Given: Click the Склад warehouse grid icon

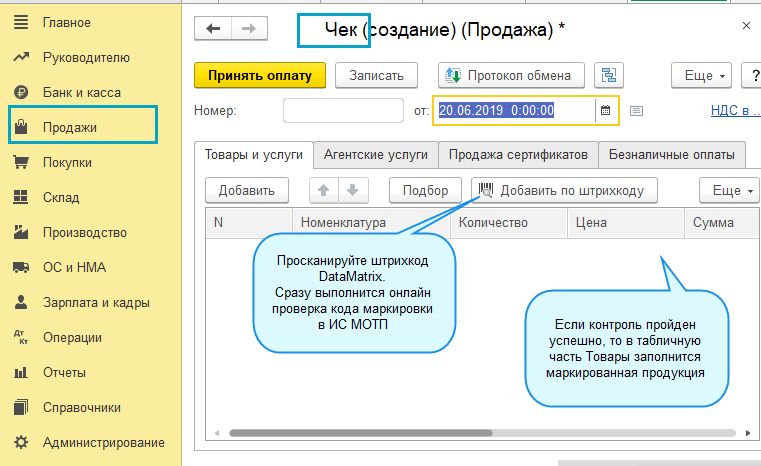Looking at the screenshot, I should pyautogui.click(x=21, y=197).
